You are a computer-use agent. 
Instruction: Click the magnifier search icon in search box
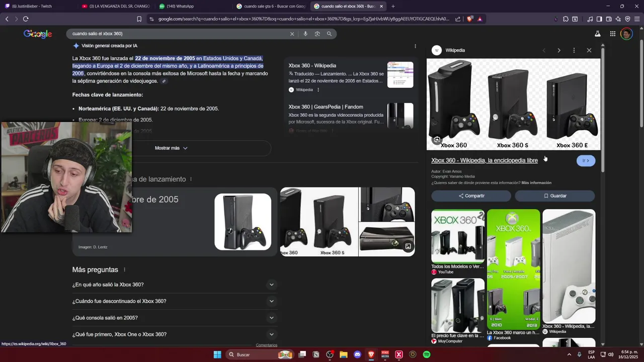(x=329, y=34)
